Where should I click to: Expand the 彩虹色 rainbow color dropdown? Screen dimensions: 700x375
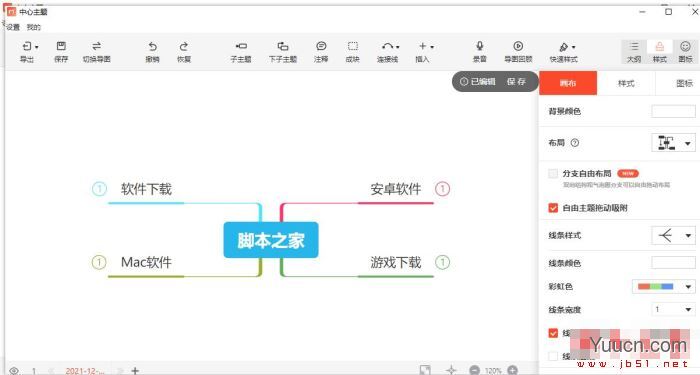[688, 287]
